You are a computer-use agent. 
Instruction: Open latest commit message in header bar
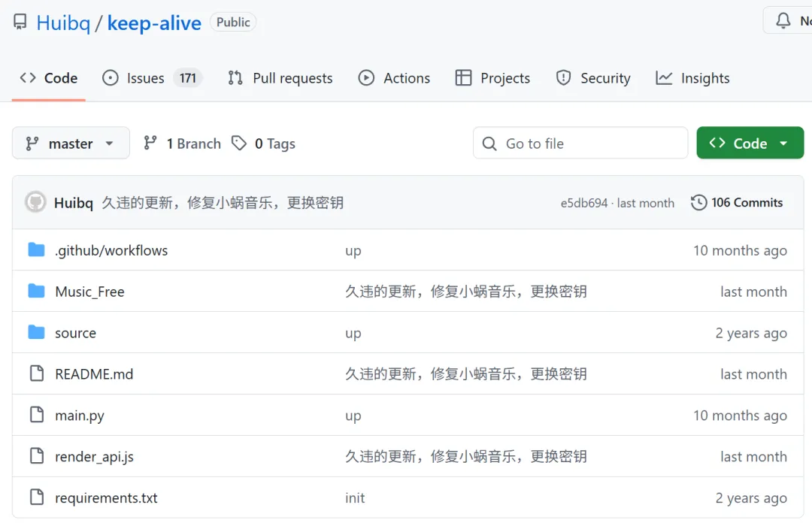[223, 202]
